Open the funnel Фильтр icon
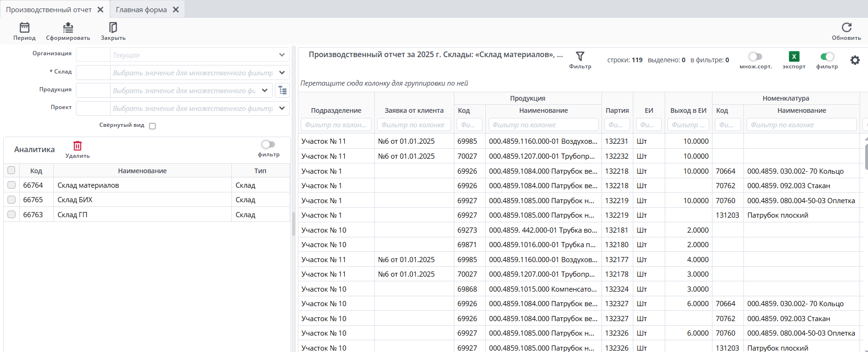 [580, 57]
